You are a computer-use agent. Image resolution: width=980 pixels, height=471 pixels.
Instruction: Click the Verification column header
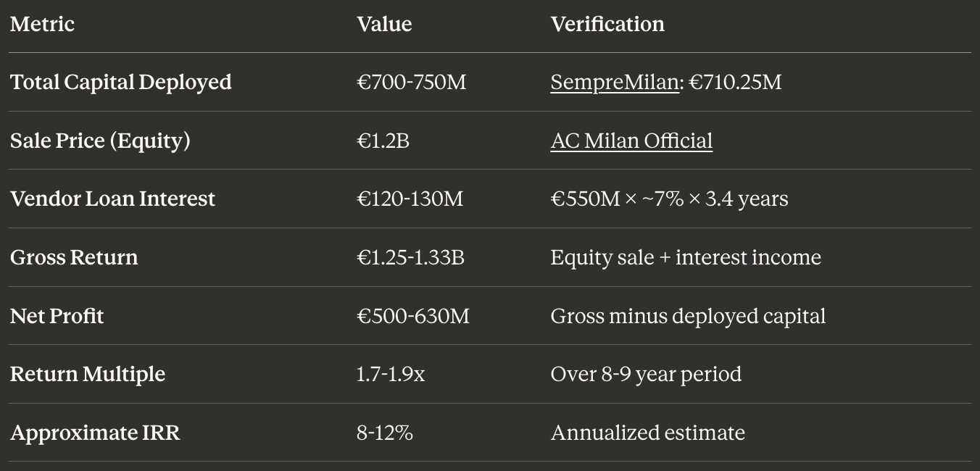[607, 24]
